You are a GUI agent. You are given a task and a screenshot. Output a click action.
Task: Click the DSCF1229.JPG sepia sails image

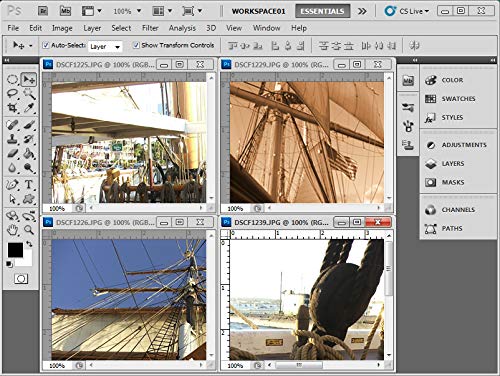pos(307,142)
